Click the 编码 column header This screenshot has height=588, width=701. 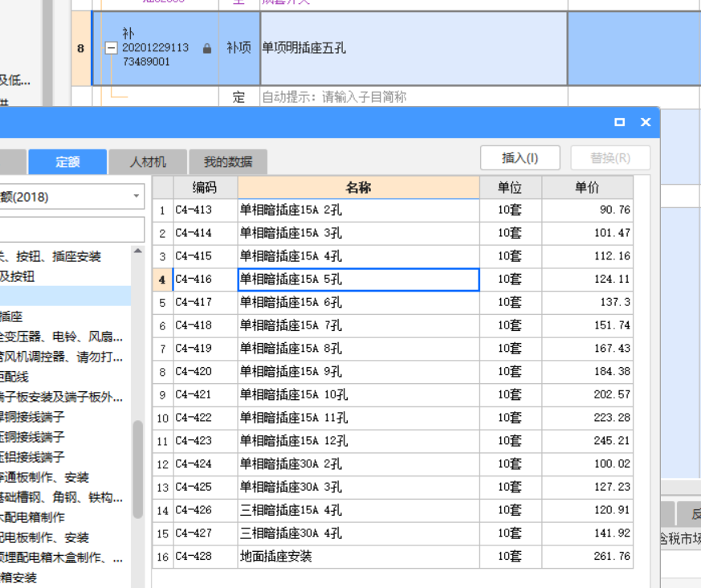click(x=206, y=187)
